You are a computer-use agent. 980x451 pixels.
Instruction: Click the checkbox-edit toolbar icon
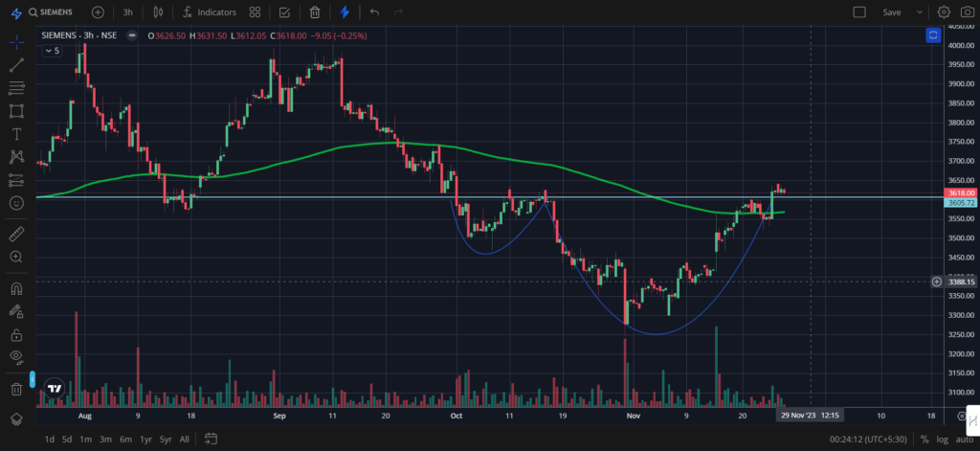point(284,11)
